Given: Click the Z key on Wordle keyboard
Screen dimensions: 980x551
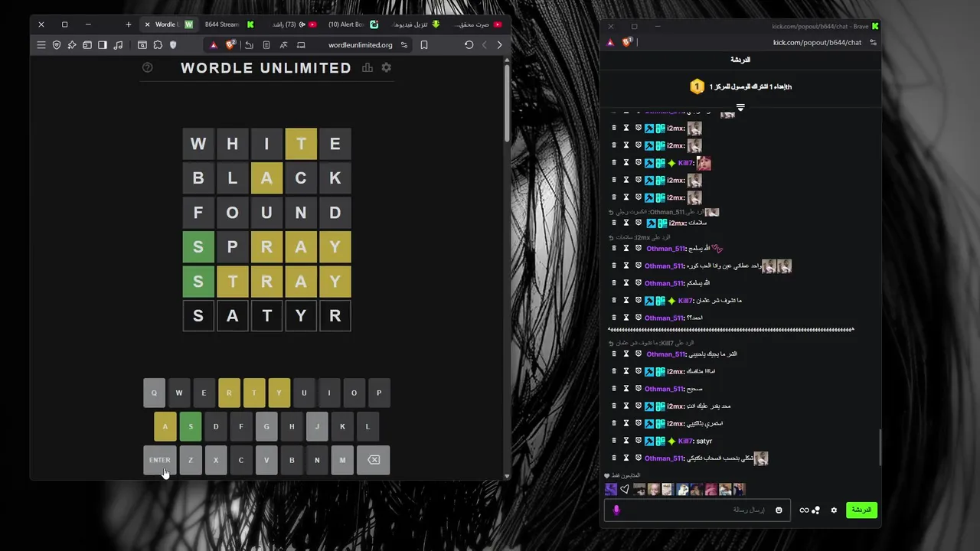Looking at the screenshot, I should [x=191, y=460].
